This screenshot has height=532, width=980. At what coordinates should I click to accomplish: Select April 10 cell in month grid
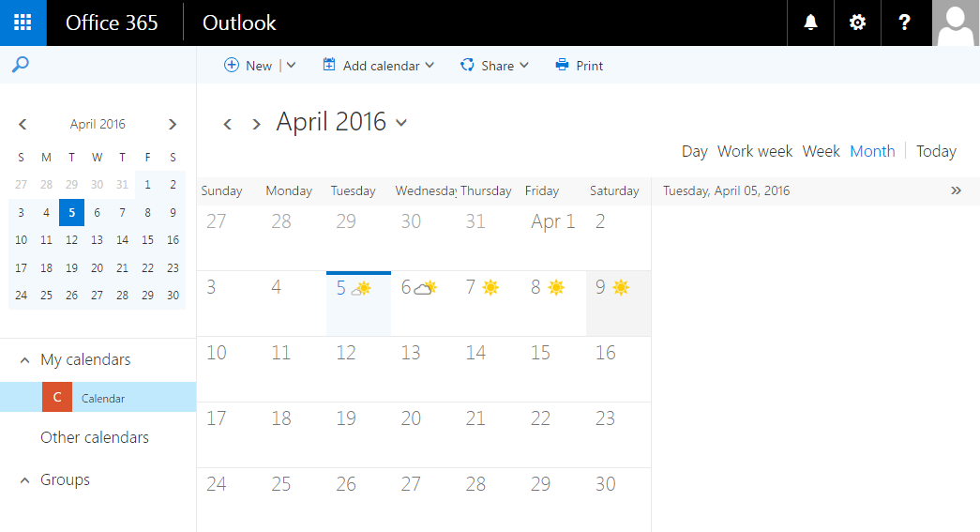(x=230, y=369)
